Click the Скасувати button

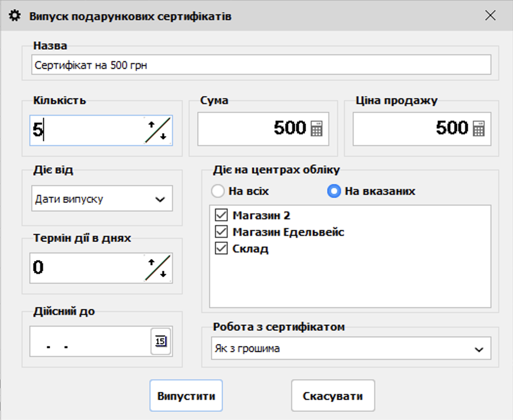[x=333, y=396]
